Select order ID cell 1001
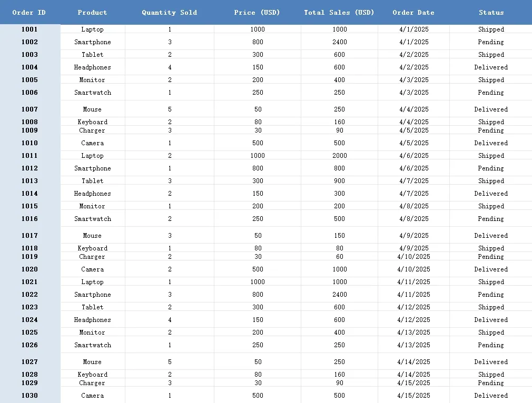 click(x=29, y=29)
